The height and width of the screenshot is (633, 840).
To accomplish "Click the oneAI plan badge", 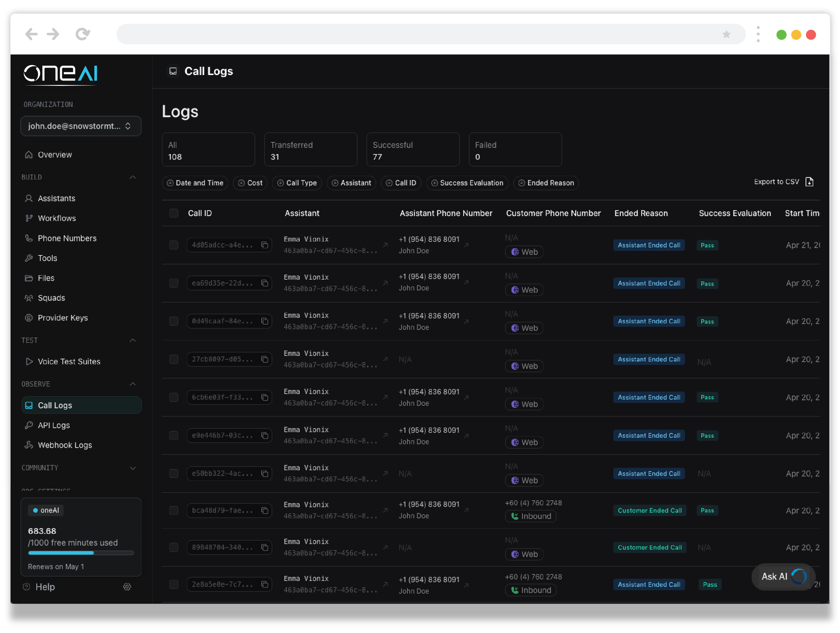I will click(46, 510).
